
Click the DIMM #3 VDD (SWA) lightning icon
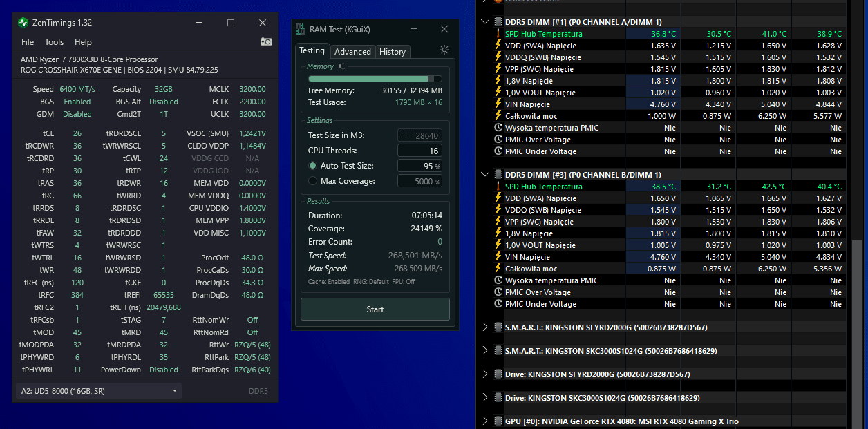pos(498,198)
